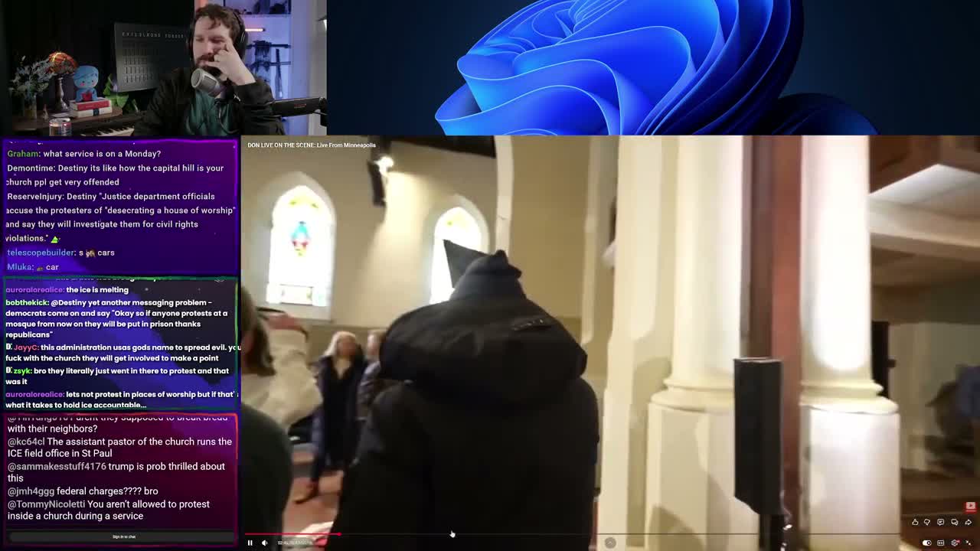This screenshot has width=980, height=551.
Task: Like the video with thumbs up
Action: 914,522
